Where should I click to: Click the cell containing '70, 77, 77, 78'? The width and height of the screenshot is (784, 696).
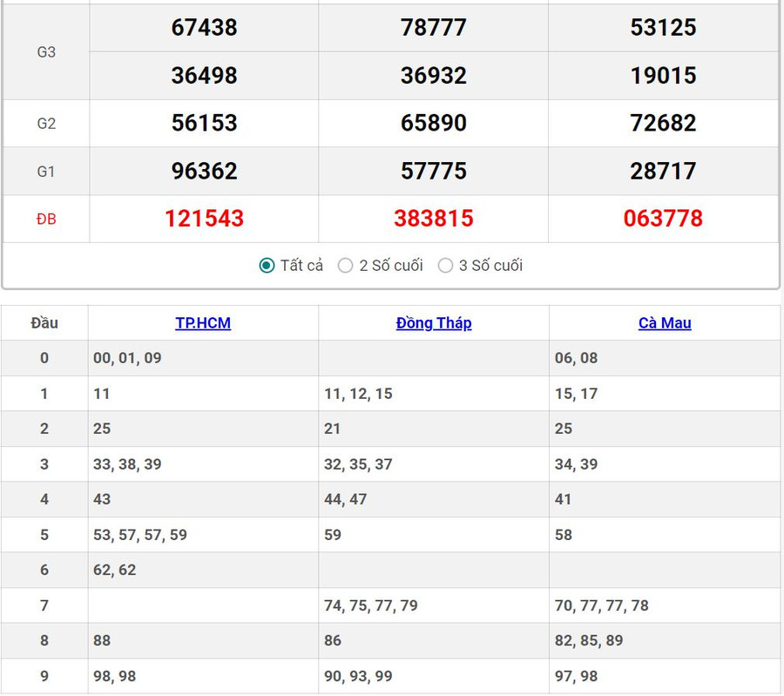[602, 605]
